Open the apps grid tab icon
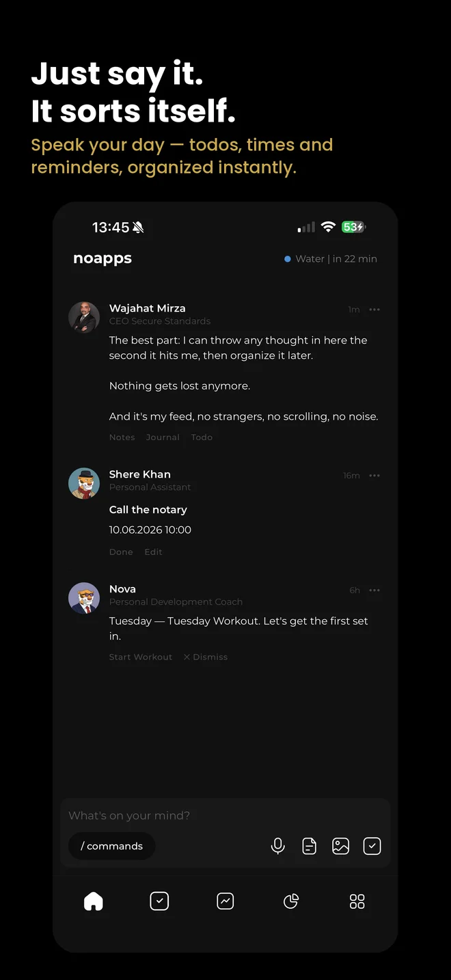Image resolution: width=451 pixels, height=980 pixels. (x=357, y=901)
